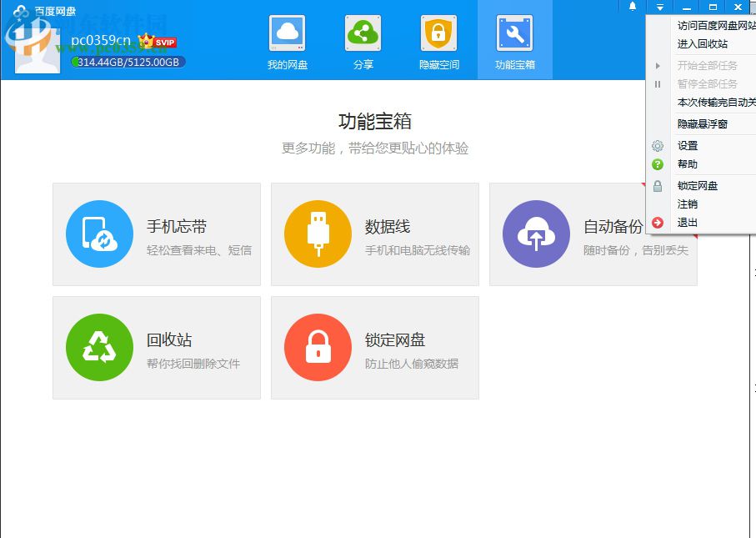Open 手机忘带 phone feature icon

tap(99, 234)
